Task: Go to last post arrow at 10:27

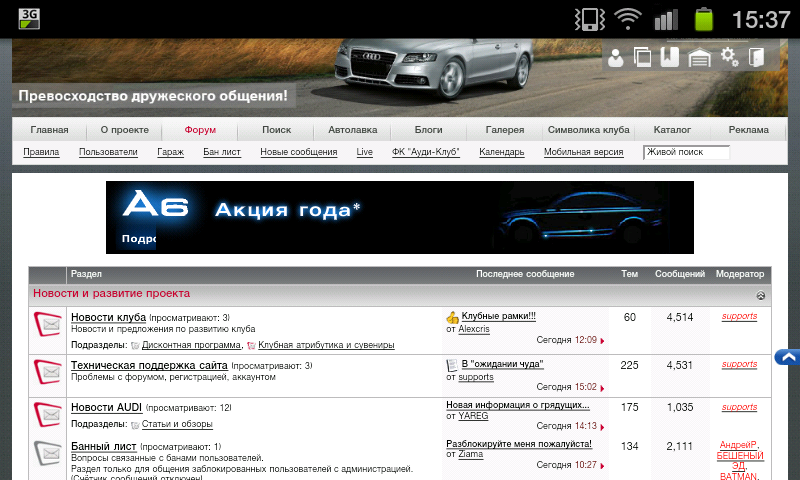Action: (603, 466)
